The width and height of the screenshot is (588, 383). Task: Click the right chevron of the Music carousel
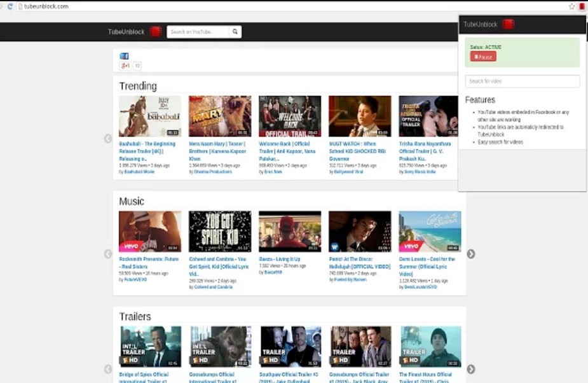(471, 254)
